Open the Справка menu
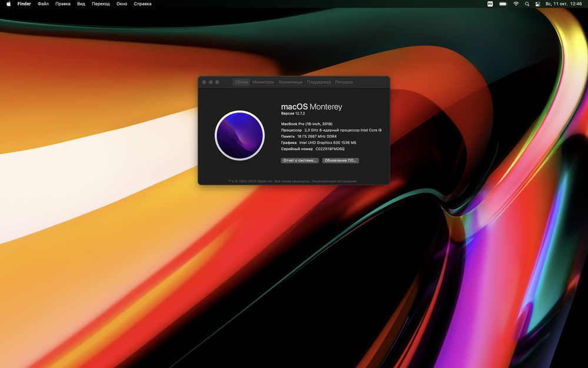 [142, 4]
